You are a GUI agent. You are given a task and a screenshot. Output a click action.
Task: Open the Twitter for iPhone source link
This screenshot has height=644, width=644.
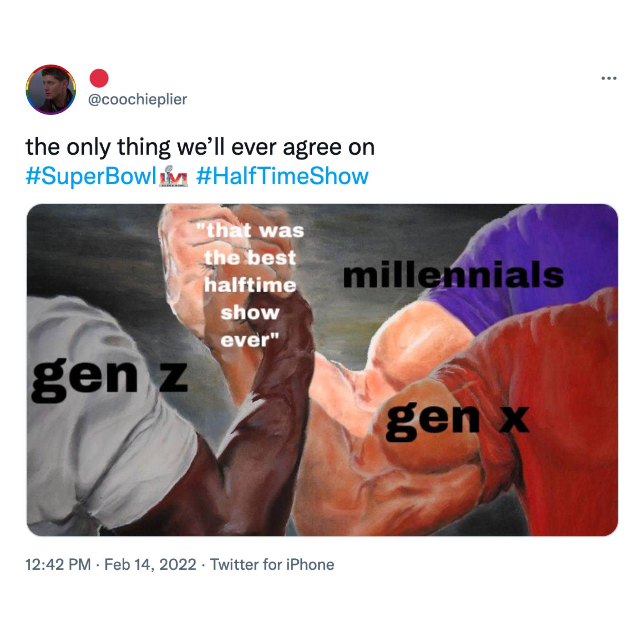pyautogui.click(x=272, y=564)
